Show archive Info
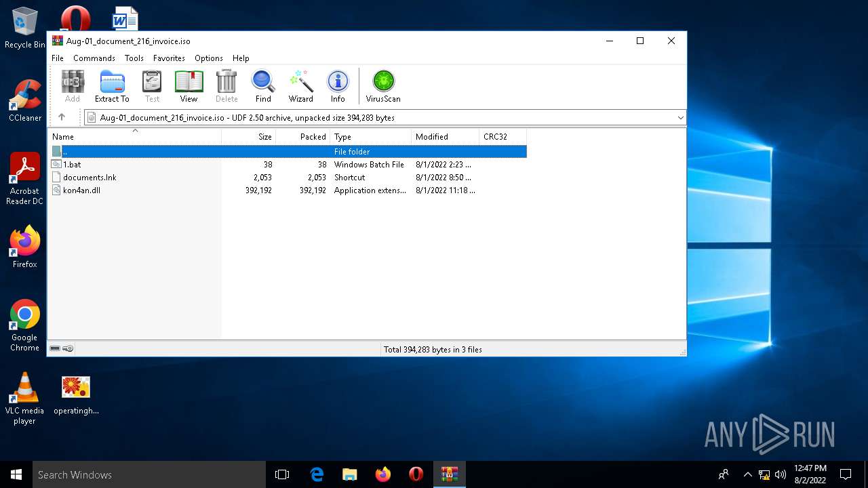This screenshot has height=488, width=868. [338, 82]
